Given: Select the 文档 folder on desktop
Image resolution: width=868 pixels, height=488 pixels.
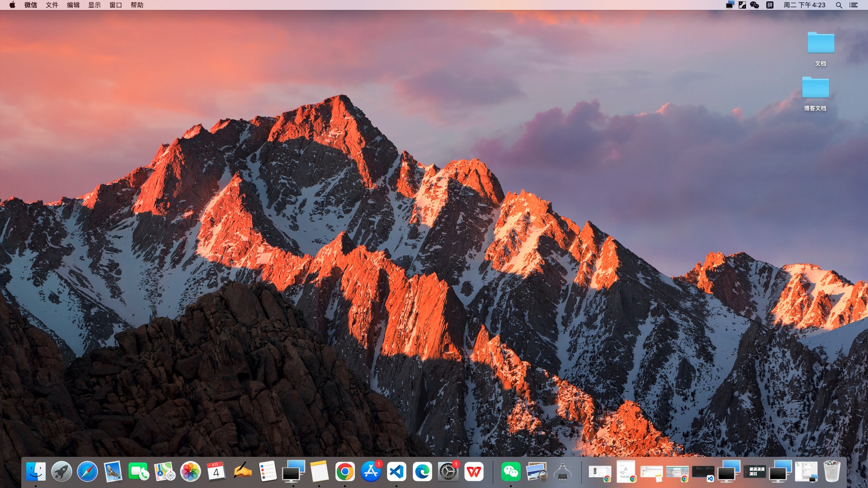Looking at the screenshot, I should click(x=821, y=49).
